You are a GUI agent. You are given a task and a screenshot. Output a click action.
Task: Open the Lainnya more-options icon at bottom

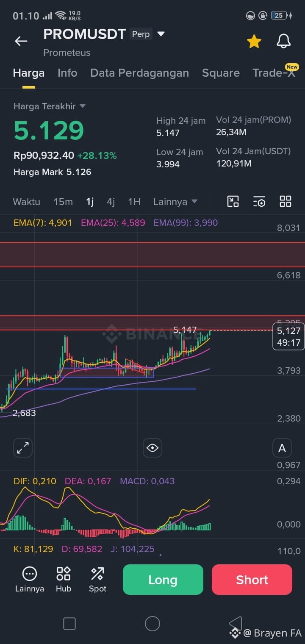(30, 579)
